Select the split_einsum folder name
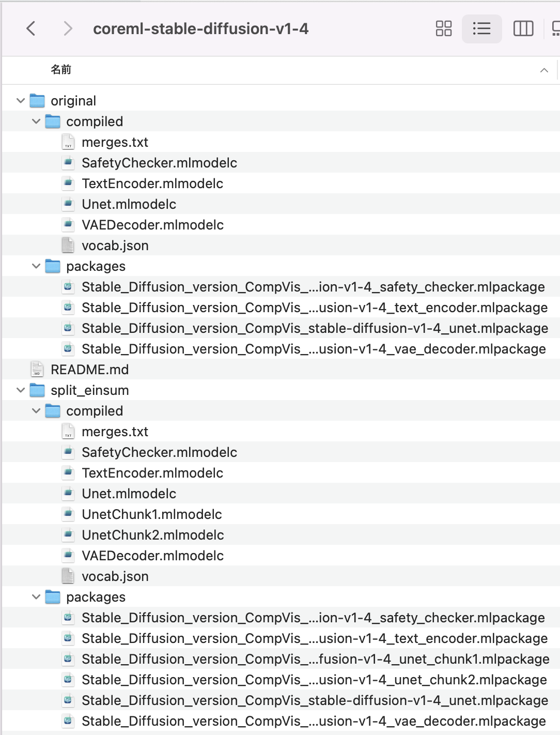Viewport: 560px width, 735px height. click(90, 390)
